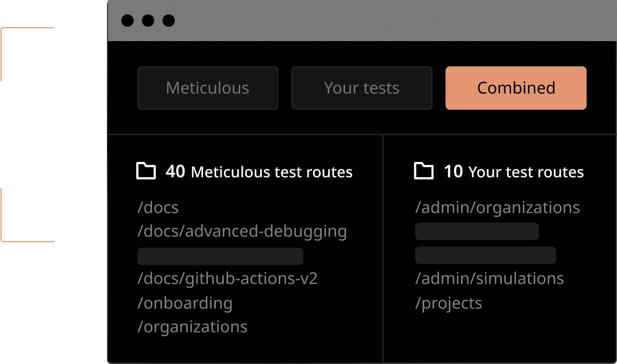Click the rightmost of the three title bar dots

(x=169, y=21)
